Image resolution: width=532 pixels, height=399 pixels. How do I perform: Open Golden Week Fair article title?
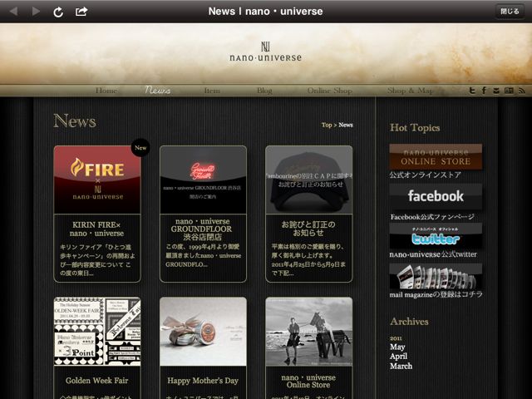(96, 381)
